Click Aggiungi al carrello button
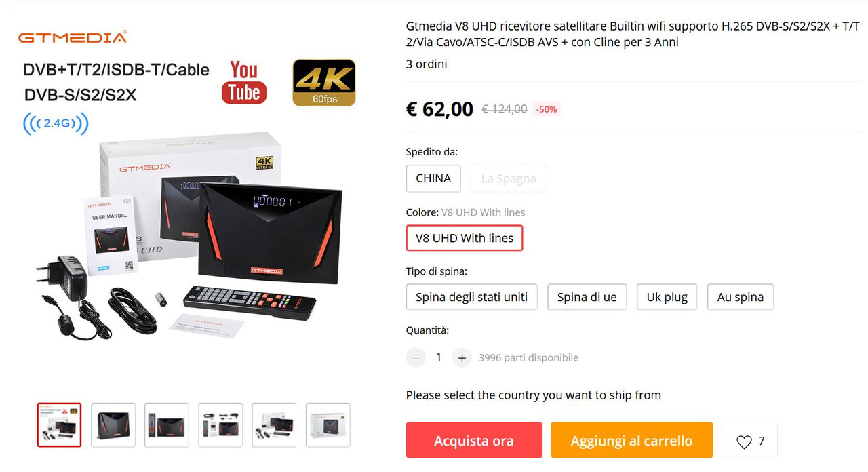The image size is (868, 472). (x=632, y=440)
